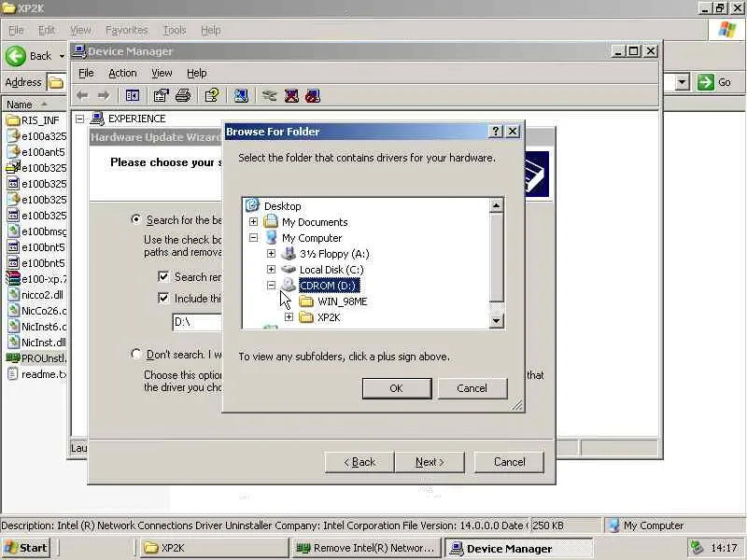Click the Scan for hardware changes icon
Screen dimensions: 747x560
[x=241, y=96]
